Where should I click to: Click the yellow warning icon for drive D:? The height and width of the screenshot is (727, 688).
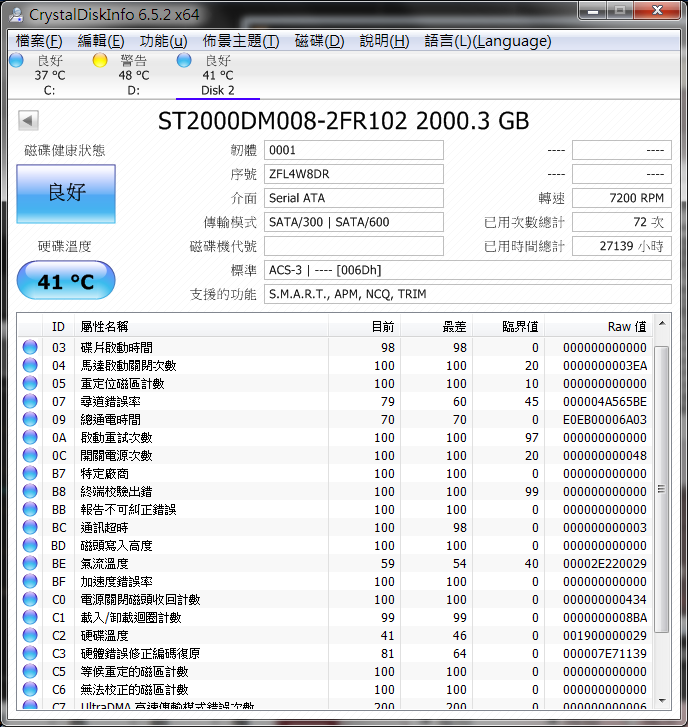100,60
